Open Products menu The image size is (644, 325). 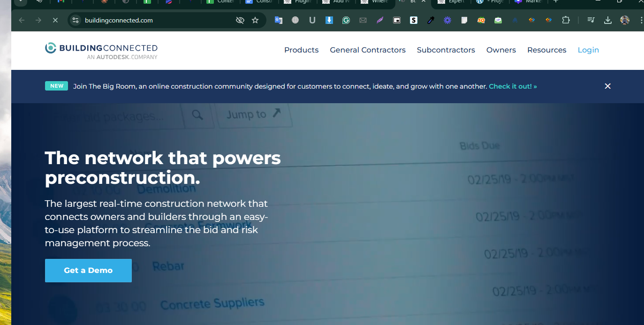pyautogui.click(x=301, y=50)
